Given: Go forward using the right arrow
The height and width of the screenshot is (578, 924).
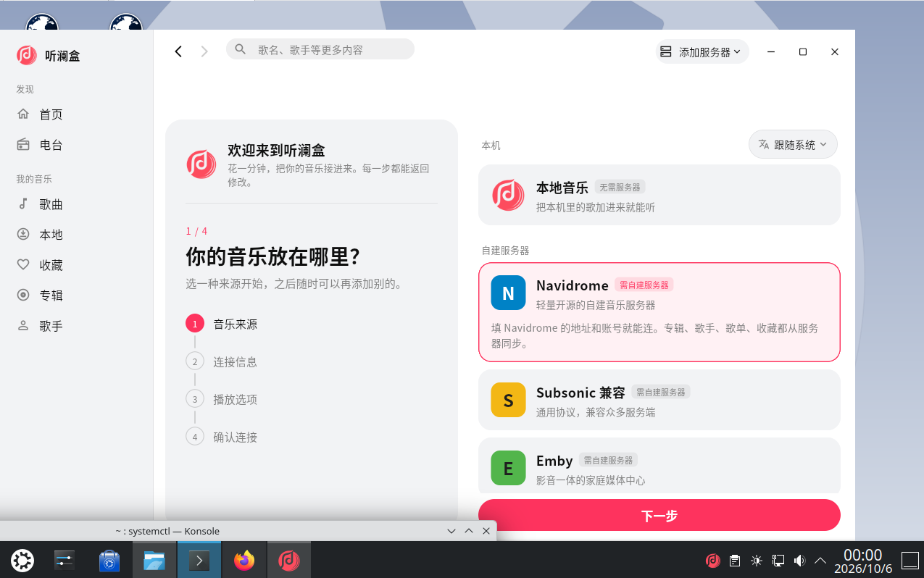Looking at the screenshot, I should [x=204, y=51].
